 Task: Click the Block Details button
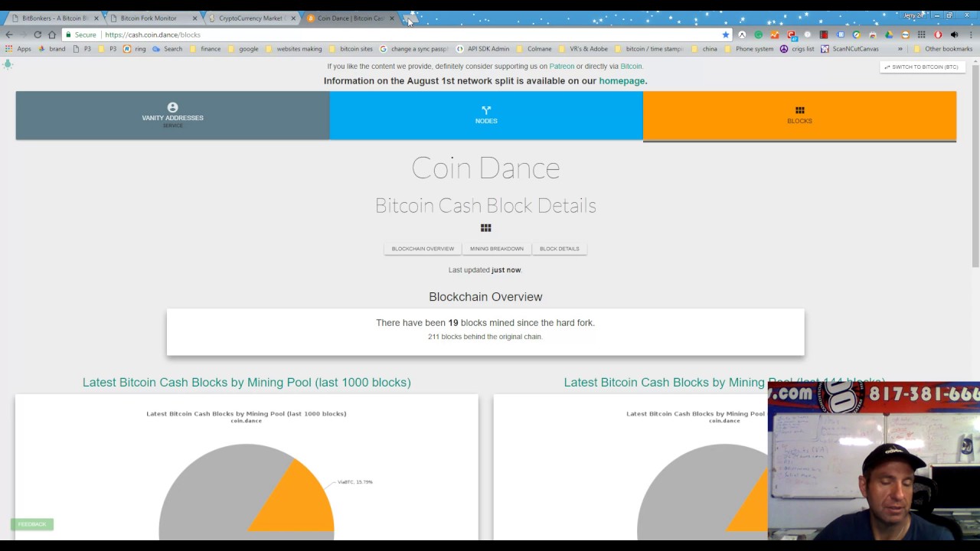(x=560, y=249)
